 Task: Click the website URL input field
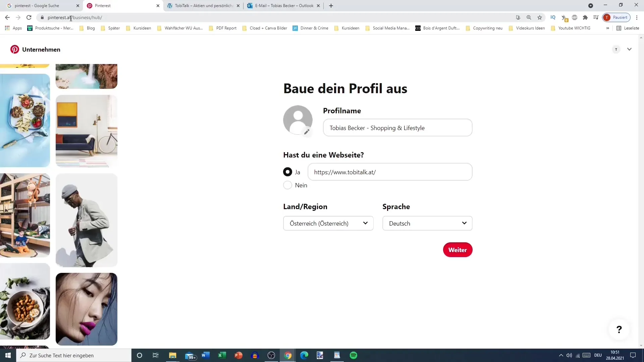390,172
